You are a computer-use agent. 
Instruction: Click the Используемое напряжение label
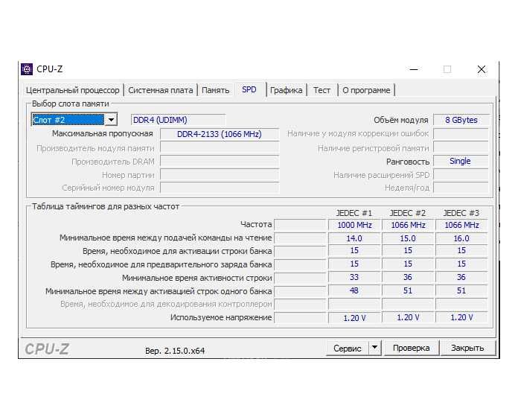coord(221,317)
